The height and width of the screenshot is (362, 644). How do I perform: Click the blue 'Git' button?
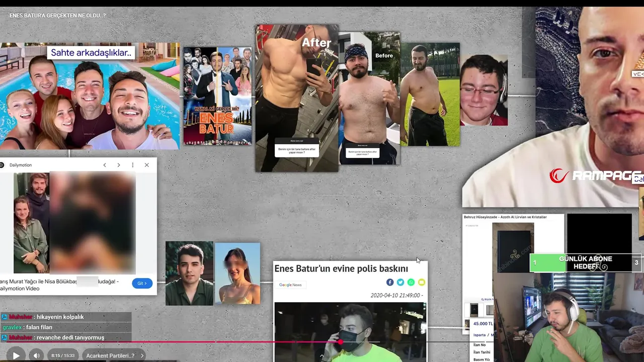(x=142, y=283)
